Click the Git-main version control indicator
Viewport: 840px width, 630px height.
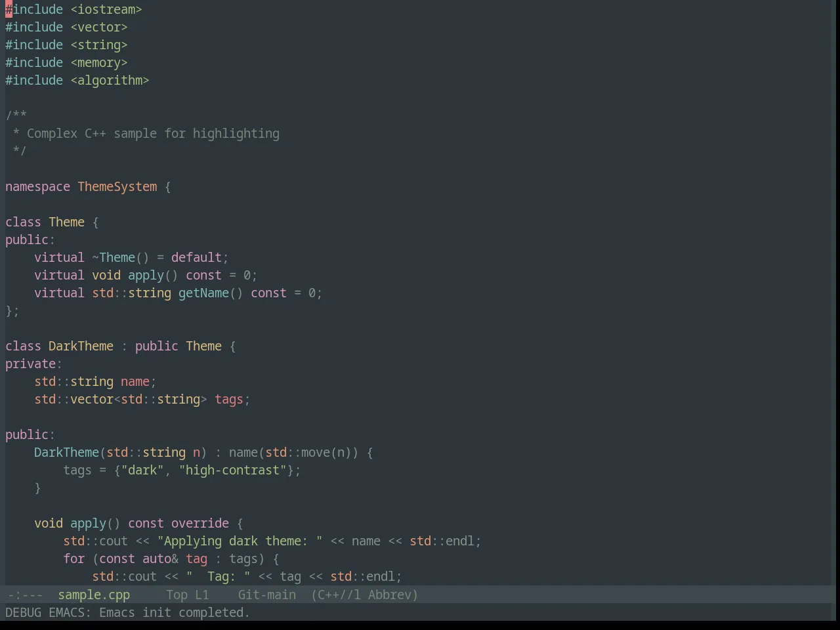(266, 595)
